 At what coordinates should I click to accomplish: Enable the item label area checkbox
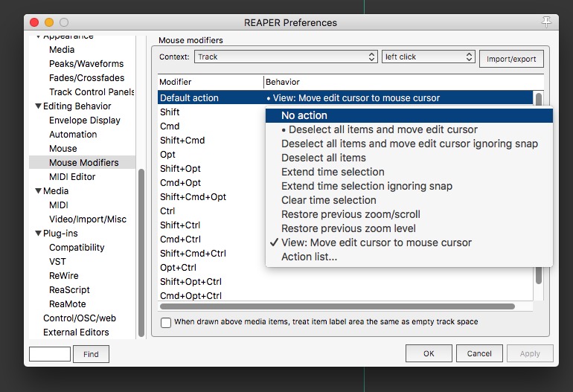[x=166, y=322]
